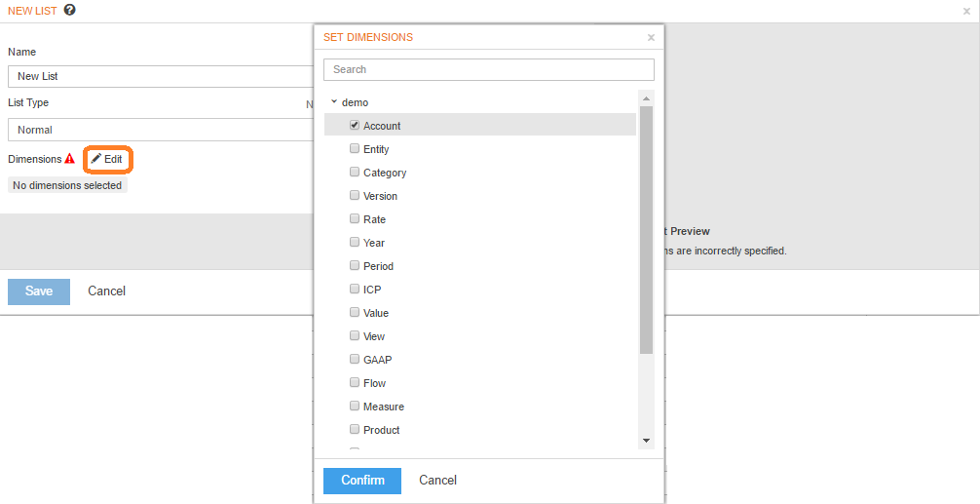980x504 pixels.
Task: Click the pencil Edit dimensions icon
Action: pyautogui.click(x=95, y=159)
